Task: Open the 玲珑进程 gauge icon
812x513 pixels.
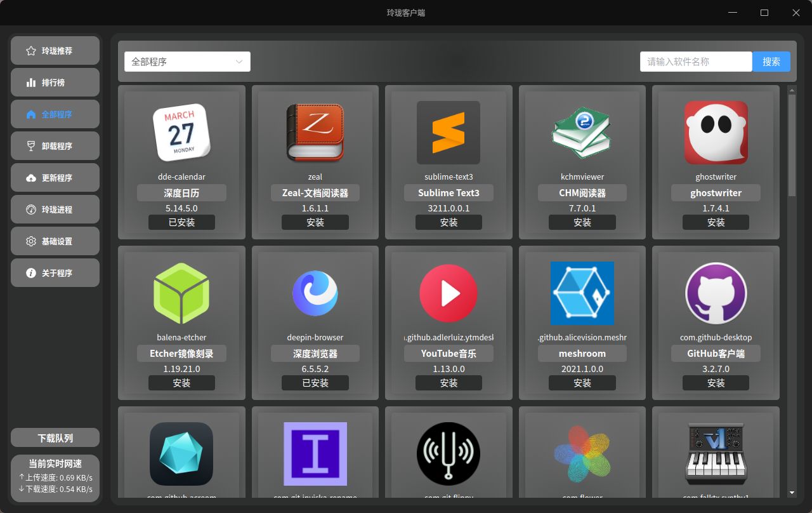Action: click(30, 210)
